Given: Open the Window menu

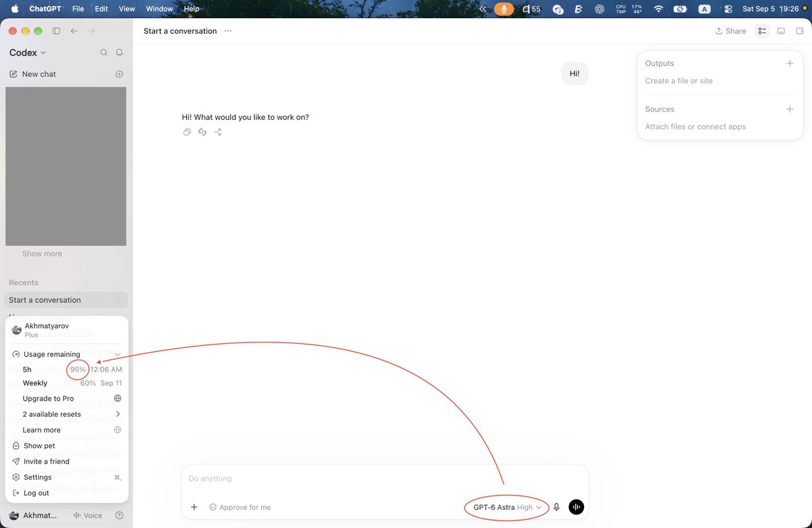Looking at the screenshot, I should coord(160,9).
